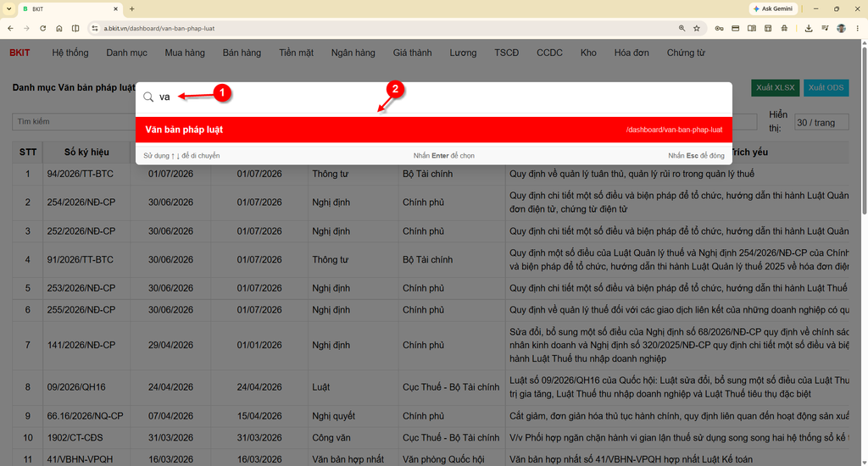This screenshot has height=466, width=868.
Task: Click the spy-hat extension icon
Action: [784, 28]
